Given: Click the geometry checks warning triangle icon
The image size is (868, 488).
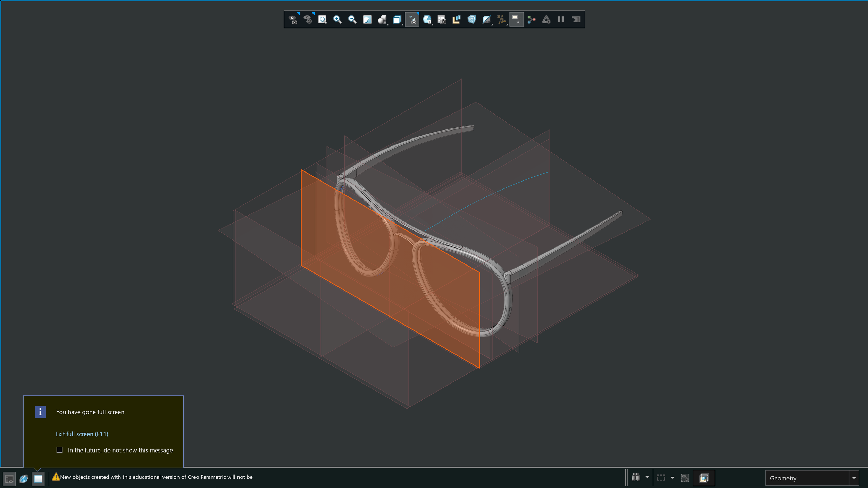Looking at the screenshot, I should coord(546,19).
